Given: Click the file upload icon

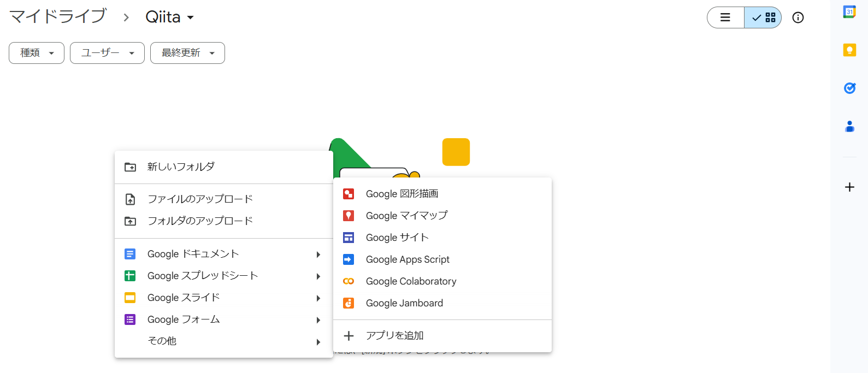Looking at the screenshot, I should 130,199.
